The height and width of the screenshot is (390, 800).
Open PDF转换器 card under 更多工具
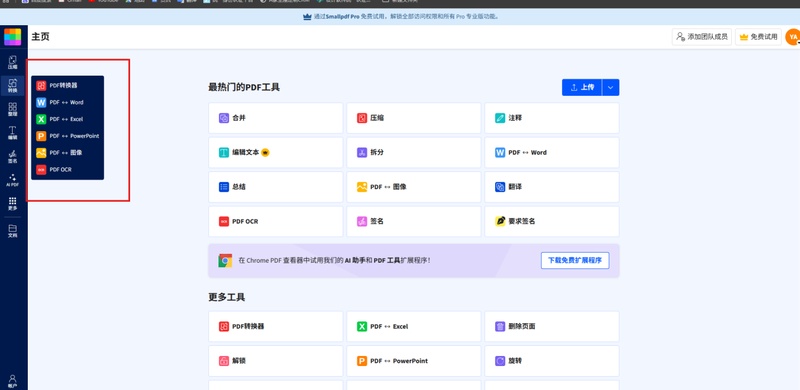point(276,326)
